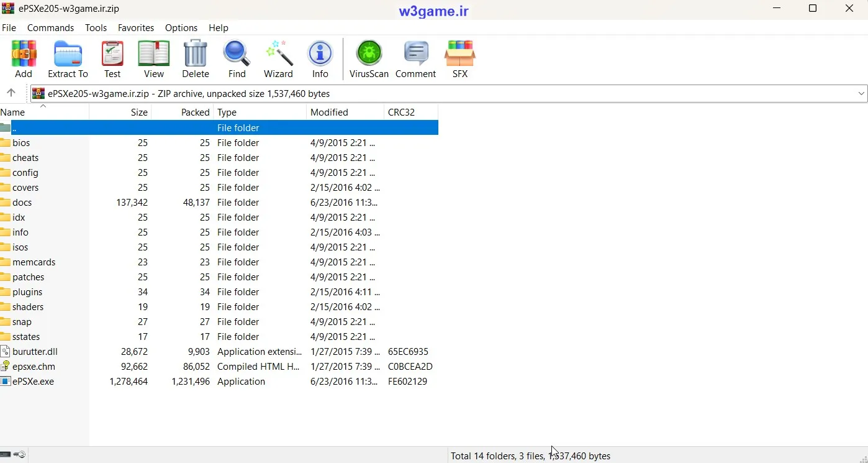Open the View file tool
The width and height of the screenshot is (868, 463).
pos(153,54)
